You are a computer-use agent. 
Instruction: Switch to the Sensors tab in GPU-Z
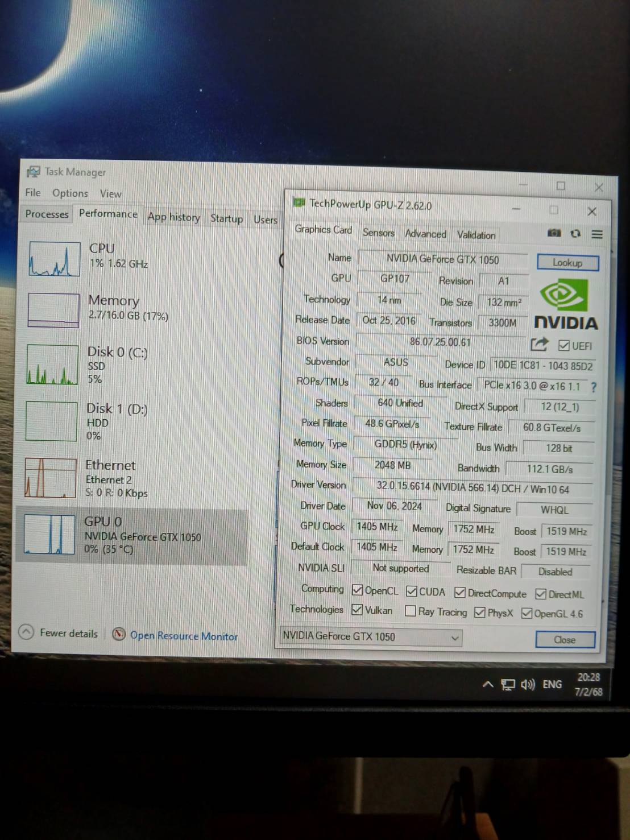(378, 232)
